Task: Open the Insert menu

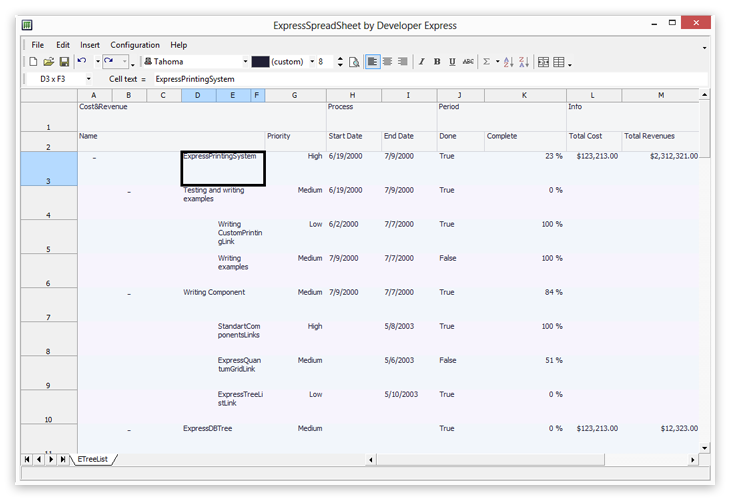Action: pos(90,45)
